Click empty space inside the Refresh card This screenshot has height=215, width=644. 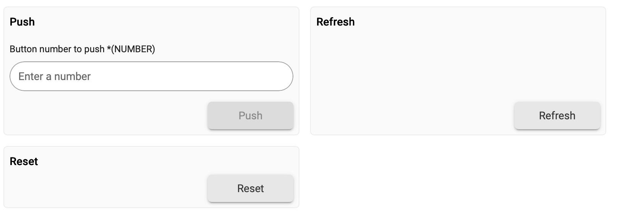458,65
